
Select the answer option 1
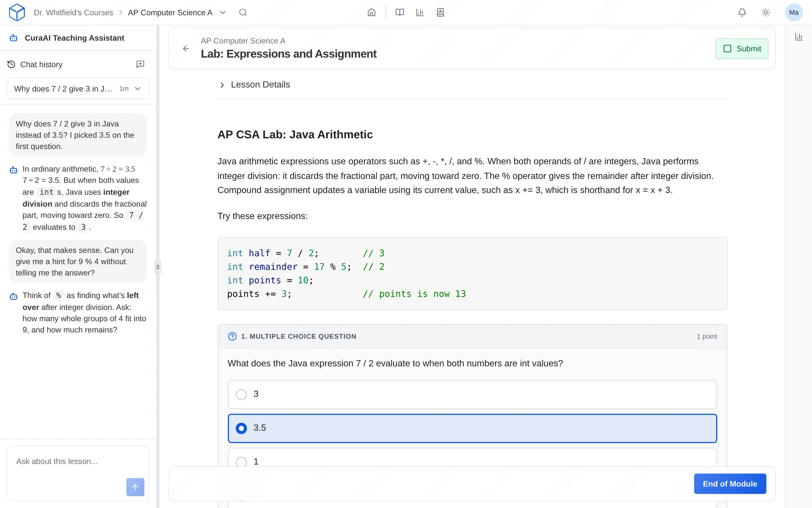(x=472, y=458)
